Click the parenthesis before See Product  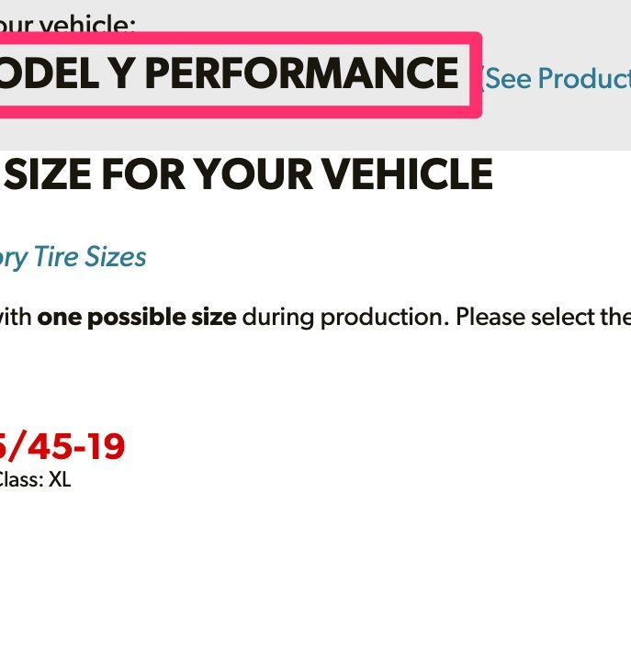[480, 78]
